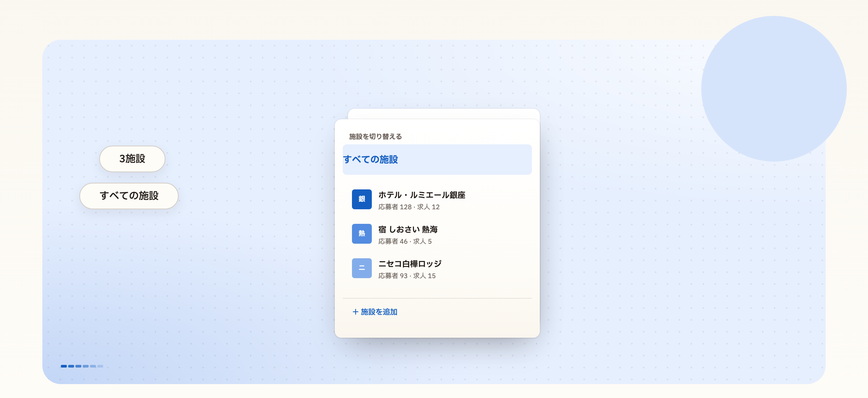
Task: Click the segmented blue progress indicator
Action: (x=82, y=366)
